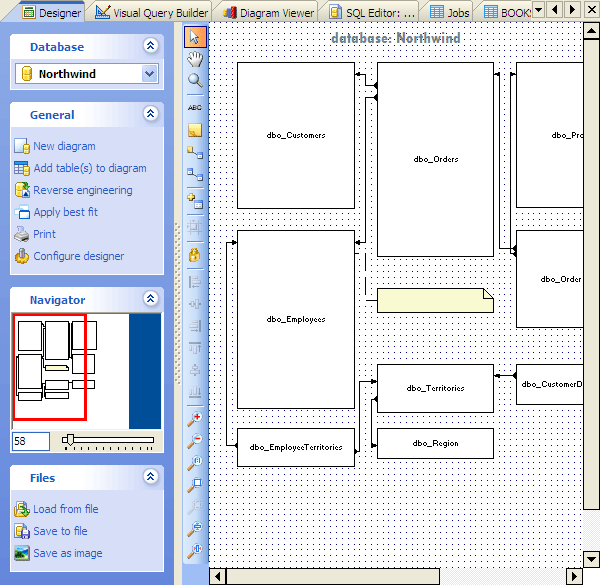Screen dimensions: 600x585
Task: Click the scroll left arrow button
Action: 218,576
